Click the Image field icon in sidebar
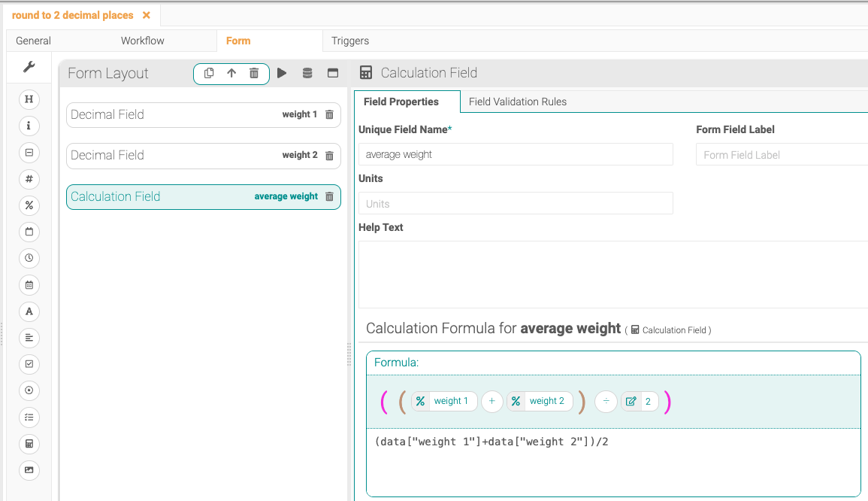868x501 pixels. [29, 470]
